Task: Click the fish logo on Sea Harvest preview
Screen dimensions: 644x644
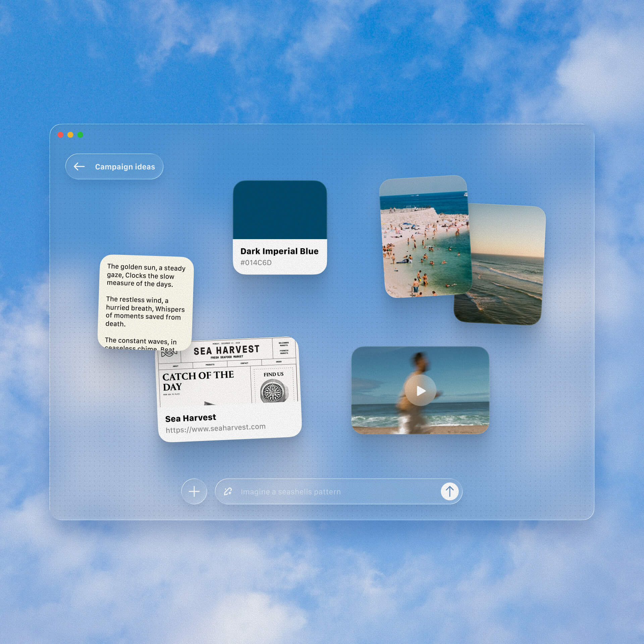Action: [x=169, y=354]
